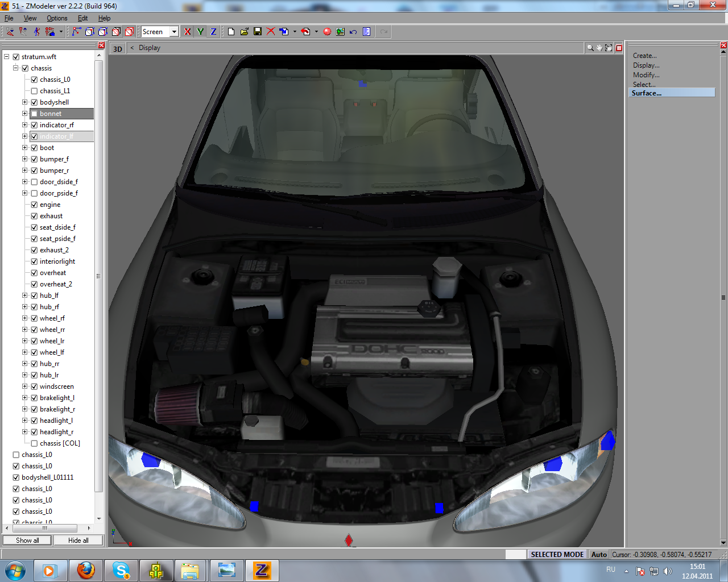Undo the last action in toolbar
This screenshot has width=728, height=582.
[353, 32]
